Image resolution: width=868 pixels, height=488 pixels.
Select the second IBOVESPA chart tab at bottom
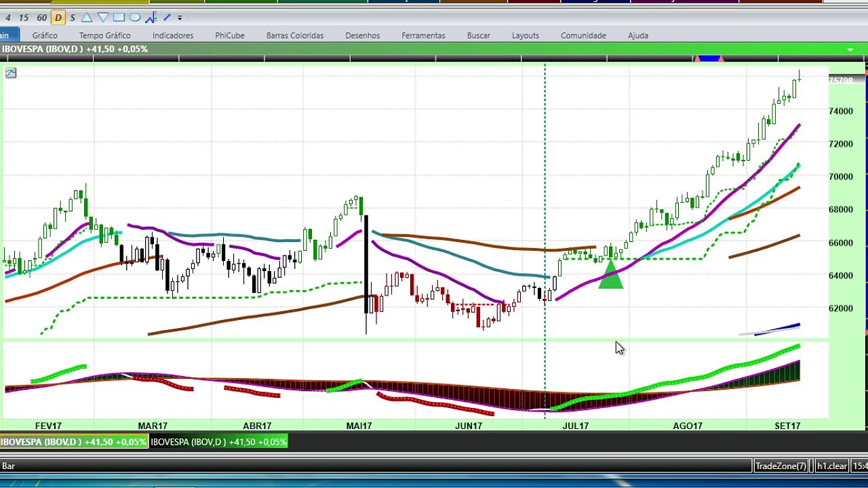[218, 442]
